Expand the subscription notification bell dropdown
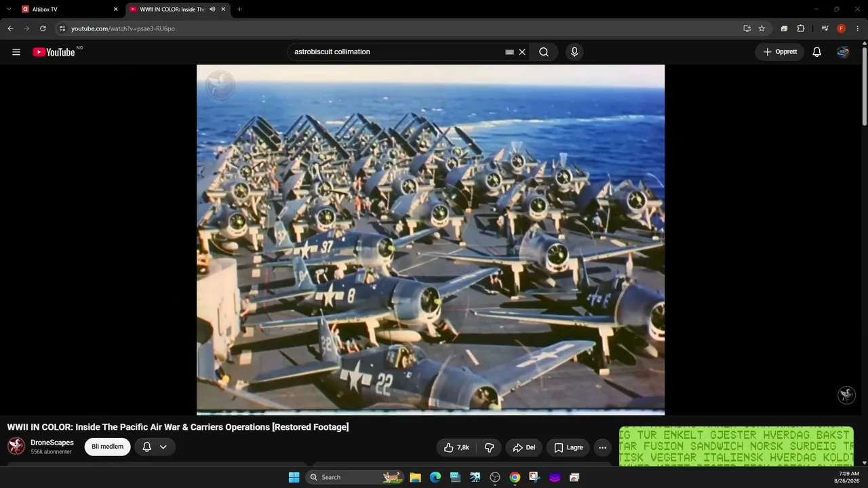The image size is (868, 488). pyautogui.click(x=155, y=447)
